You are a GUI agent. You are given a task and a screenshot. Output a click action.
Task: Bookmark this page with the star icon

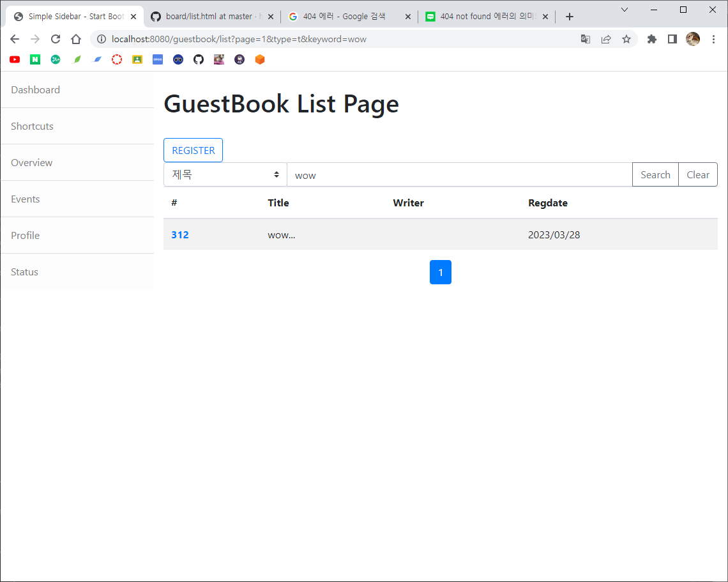point(626,39)
